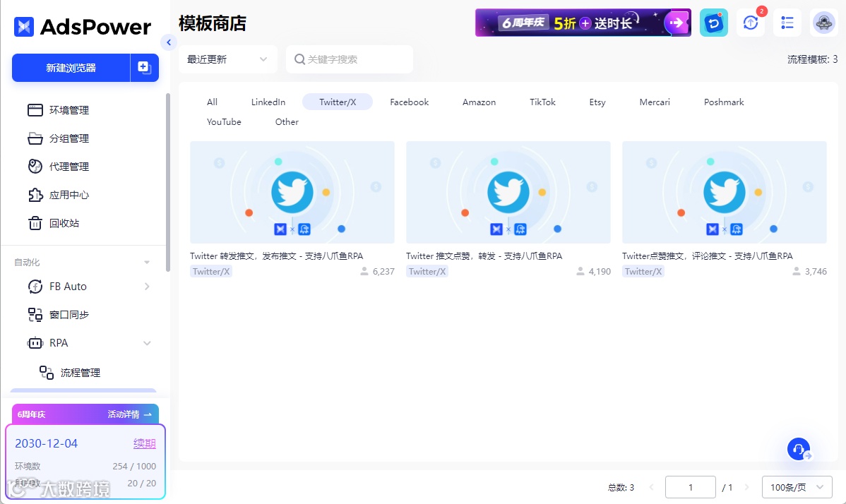Click the AdsPower logo
846x504 pixels.
tap(83, 26)
